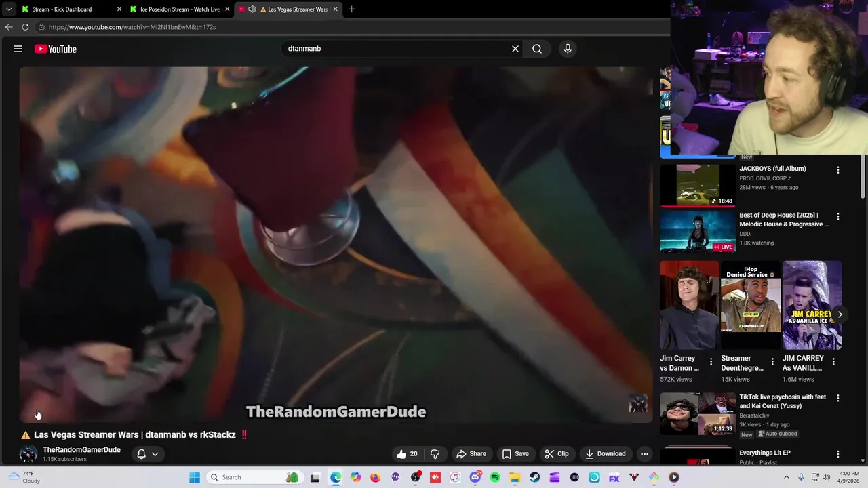The image size is (868, 488).
Task: Share the video
Action: [471, 454]
